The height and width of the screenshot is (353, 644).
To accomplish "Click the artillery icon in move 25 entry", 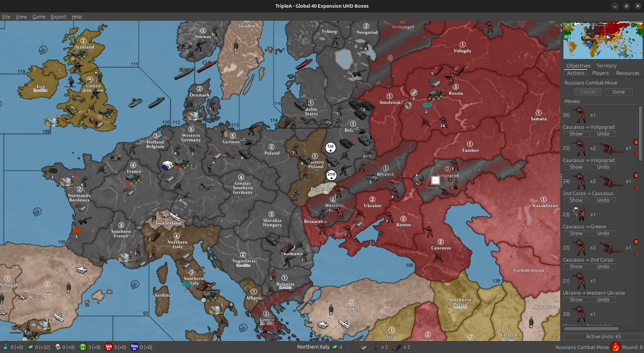I will point(611,148).
